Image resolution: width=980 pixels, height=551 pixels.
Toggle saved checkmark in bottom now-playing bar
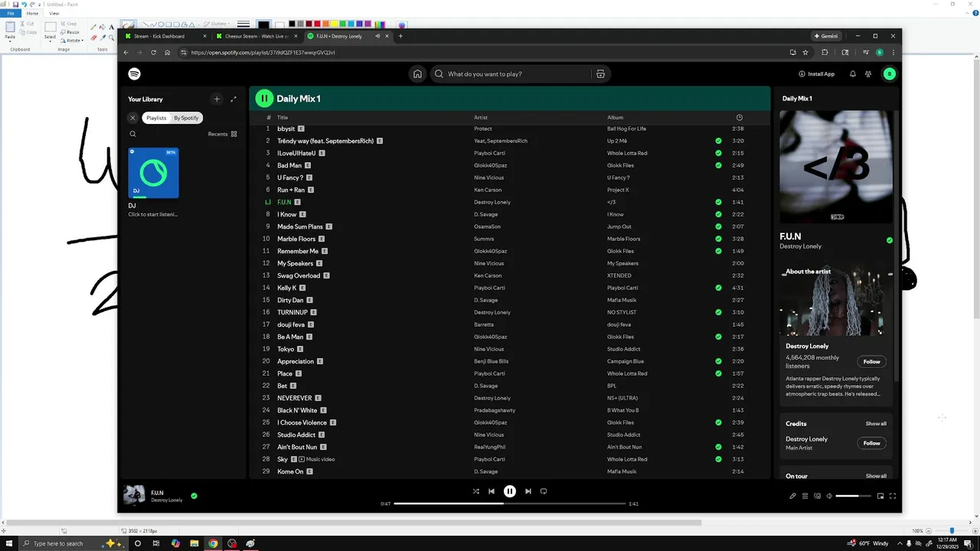point(194,496)
